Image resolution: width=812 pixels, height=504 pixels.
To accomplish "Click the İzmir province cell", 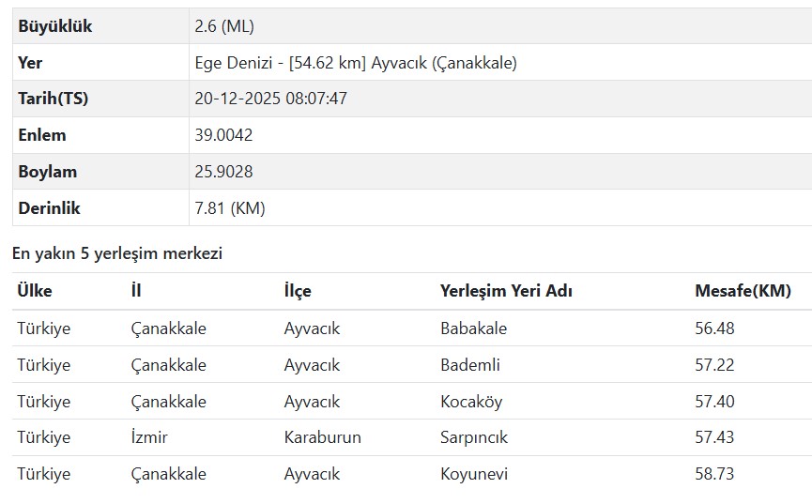I will pyautogui.click(x=149, y=437).
